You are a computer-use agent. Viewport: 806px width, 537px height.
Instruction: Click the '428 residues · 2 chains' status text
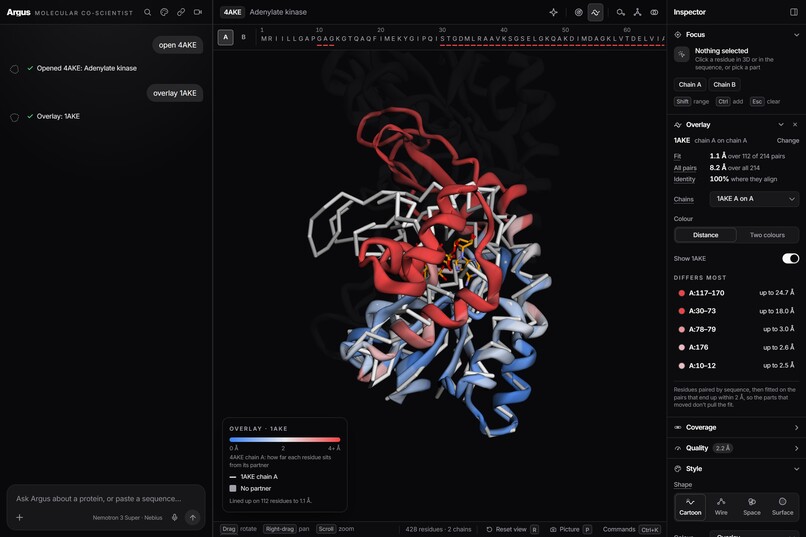point(438,529)
